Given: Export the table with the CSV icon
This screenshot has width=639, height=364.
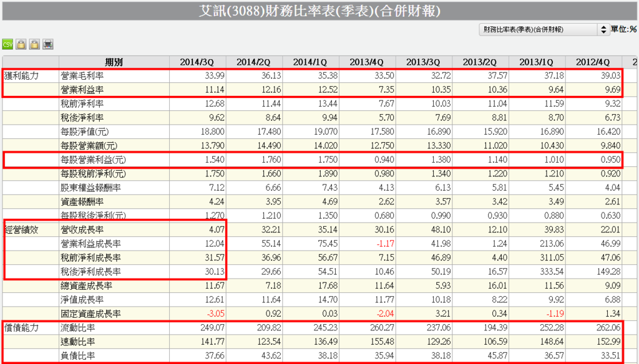Looking at the screenshot, I should [7, 44].
